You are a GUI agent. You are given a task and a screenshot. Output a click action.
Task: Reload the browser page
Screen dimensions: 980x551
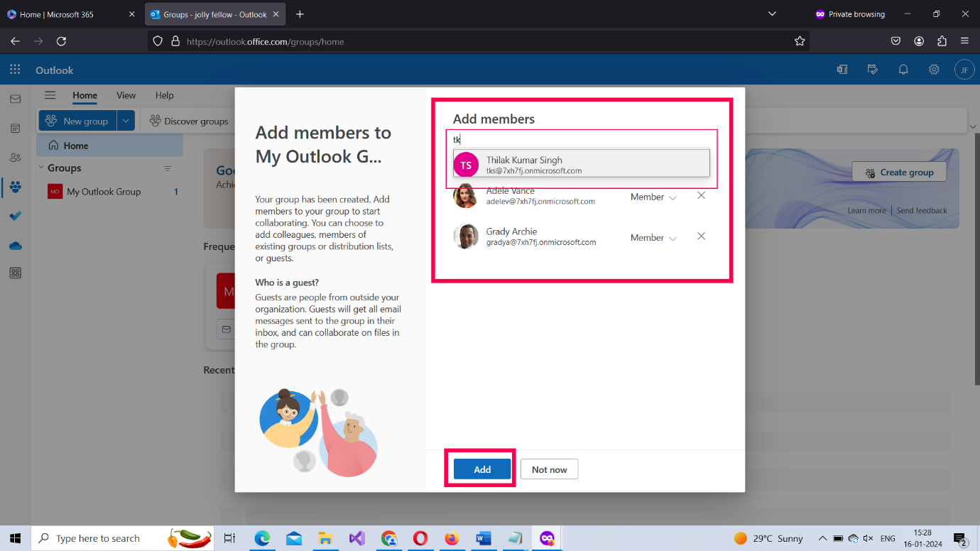pos(61,41)
